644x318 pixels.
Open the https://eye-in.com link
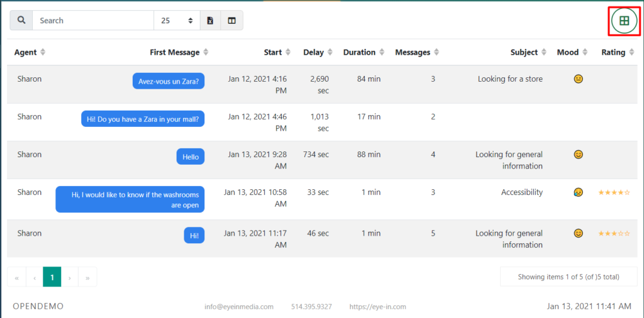[377, 307]
